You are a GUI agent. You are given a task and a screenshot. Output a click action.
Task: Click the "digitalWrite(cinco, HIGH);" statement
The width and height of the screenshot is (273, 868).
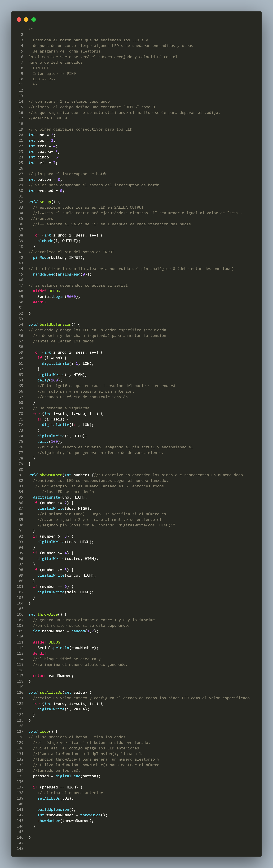pyautogui.click(x=67, y=576)
